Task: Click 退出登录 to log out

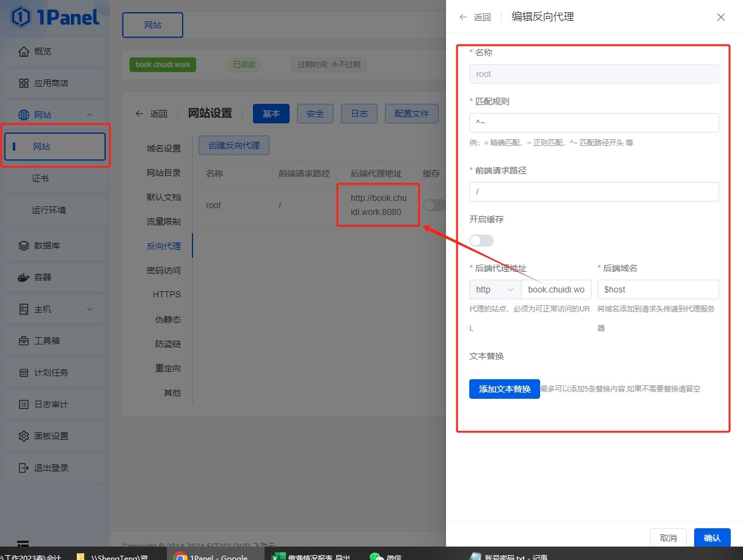Action: pos(55,468)
